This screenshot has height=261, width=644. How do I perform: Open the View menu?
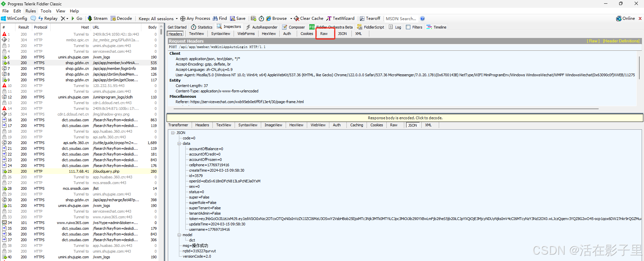click(60, 11)
